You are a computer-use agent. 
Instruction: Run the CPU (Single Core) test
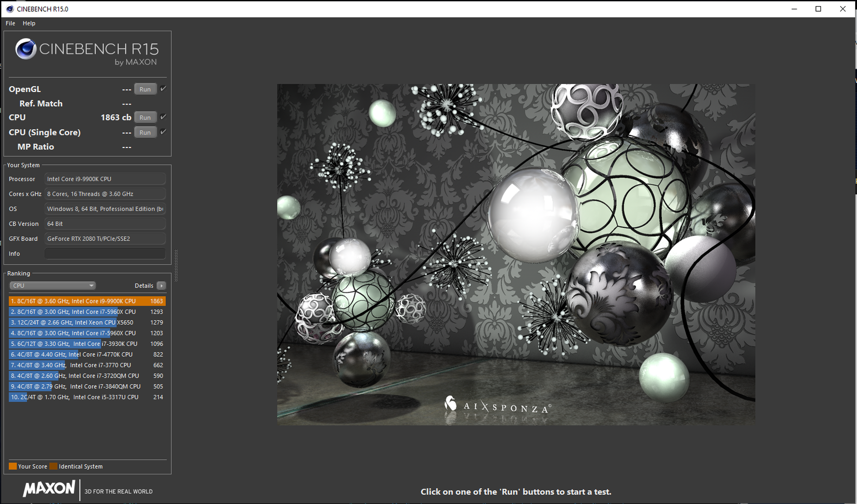click(x=145, y=133)
